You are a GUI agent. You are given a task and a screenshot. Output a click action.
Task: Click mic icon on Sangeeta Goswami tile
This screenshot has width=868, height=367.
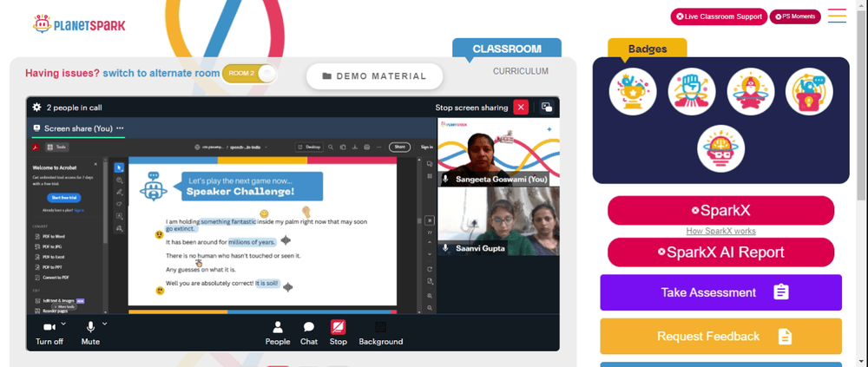click(x=445, y=180)
